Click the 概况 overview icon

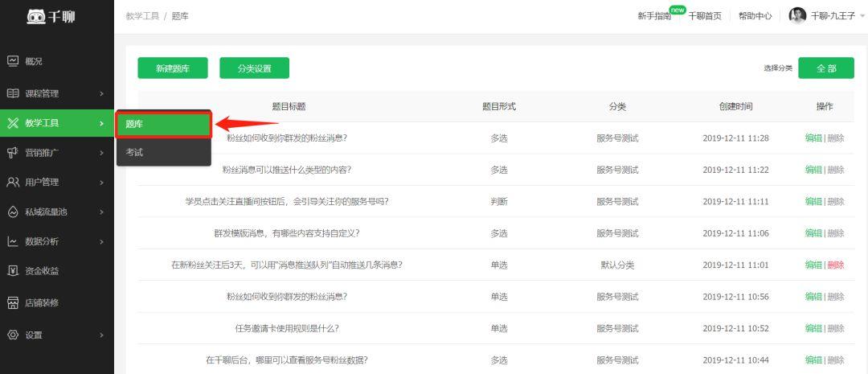(x=13, y=61)
